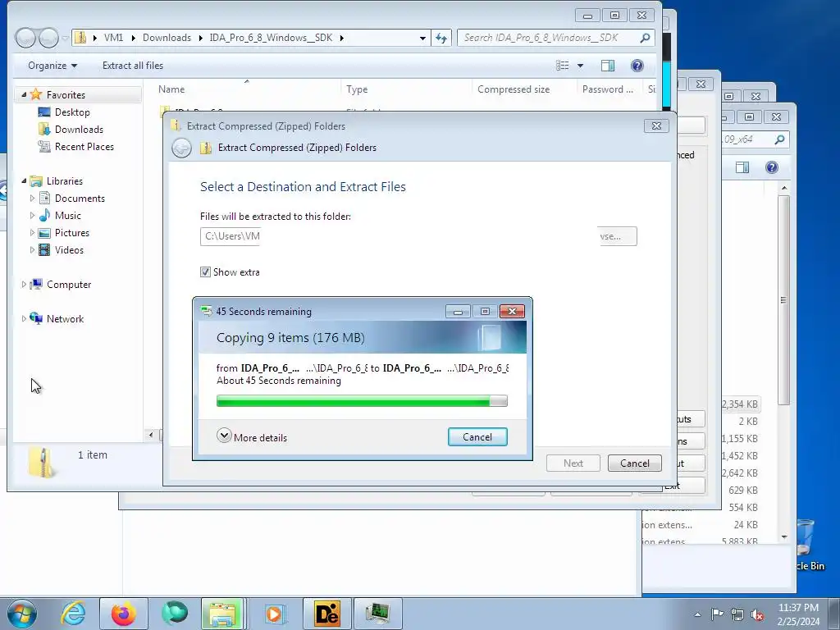Click the Windows Start orb
This screenshot has width=840, height=630.
(x=22, y=614)
